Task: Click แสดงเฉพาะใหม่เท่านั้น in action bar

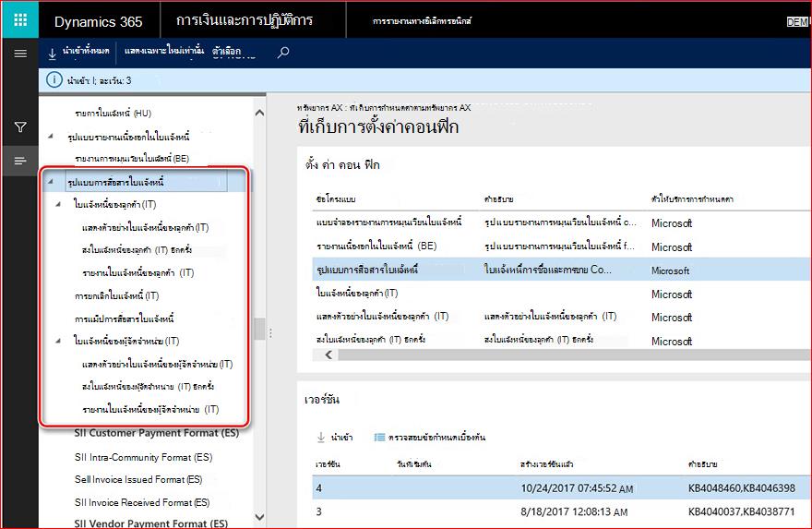Action: click(x=163, y=52)
